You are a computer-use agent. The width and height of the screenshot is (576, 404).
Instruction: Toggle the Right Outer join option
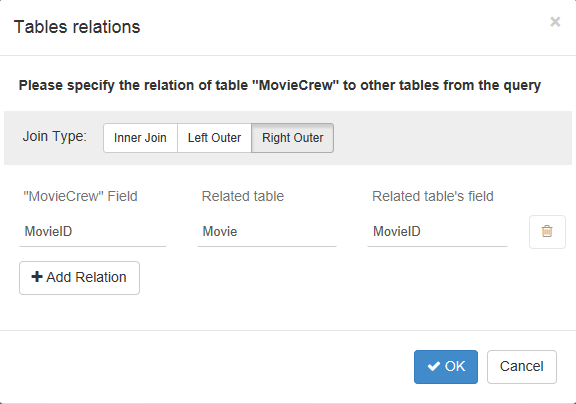pos(292,138)
